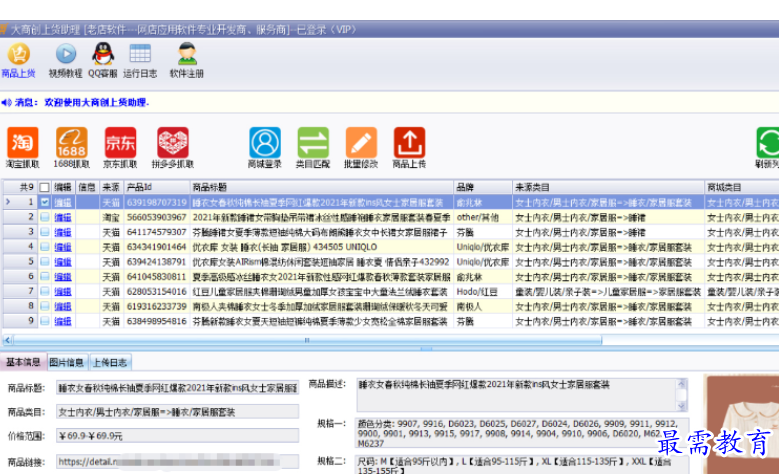Click the 编辑 link in row 4
This screenshot has width=779, height=474.
tap(63, 247)
